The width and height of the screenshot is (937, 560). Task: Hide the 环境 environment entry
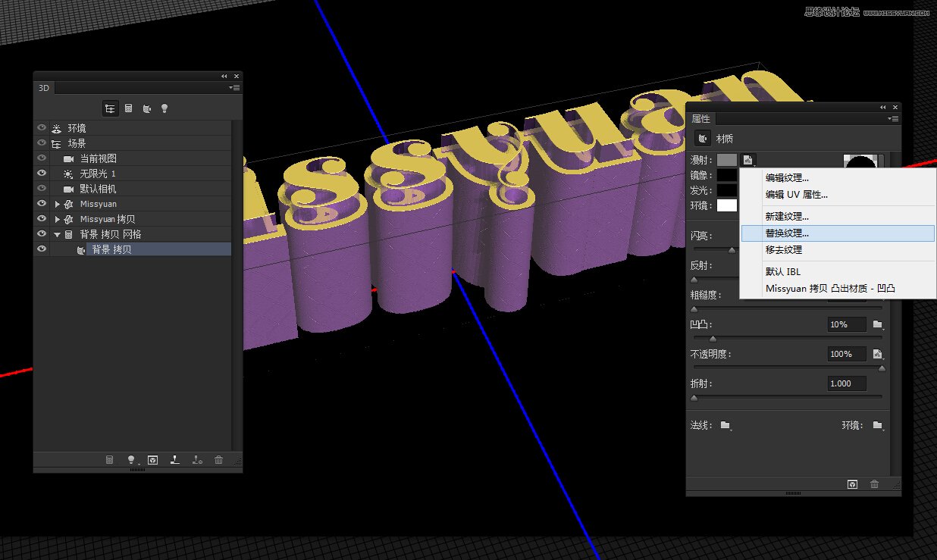pos(42,127)
